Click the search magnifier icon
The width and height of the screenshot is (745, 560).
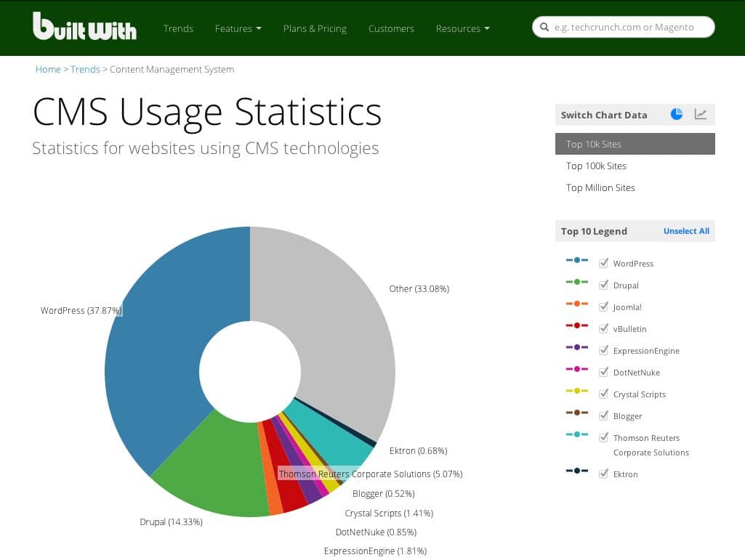click(544, 27)
